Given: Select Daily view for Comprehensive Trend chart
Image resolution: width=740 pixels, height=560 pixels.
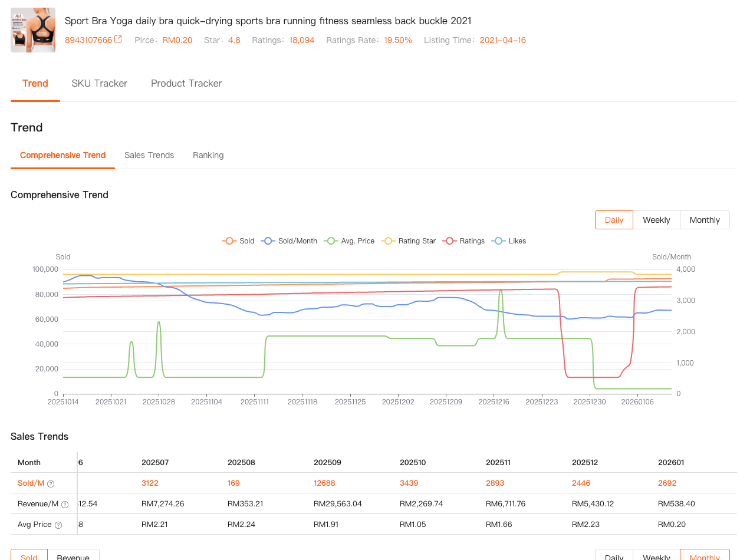Looking at the screenshot, I should 614,220.
